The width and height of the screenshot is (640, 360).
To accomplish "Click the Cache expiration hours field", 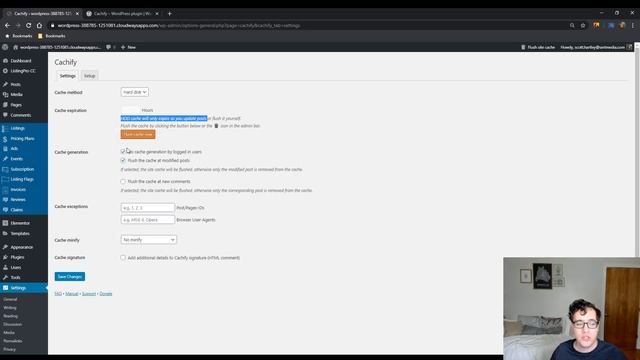I will [x=130, y=110].
